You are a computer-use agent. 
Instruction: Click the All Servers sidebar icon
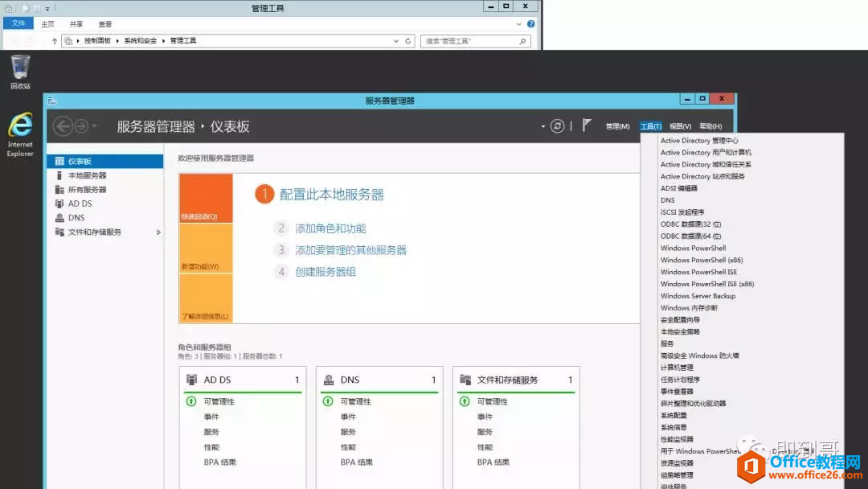click(59, 189)
